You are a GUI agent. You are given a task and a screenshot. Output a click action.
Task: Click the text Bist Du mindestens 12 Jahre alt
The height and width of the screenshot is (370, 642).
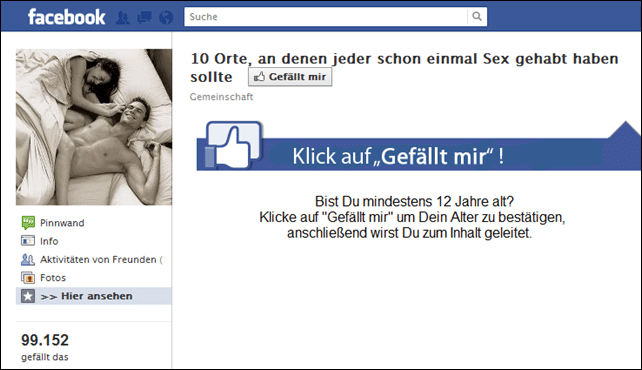(x=414, y=201)
